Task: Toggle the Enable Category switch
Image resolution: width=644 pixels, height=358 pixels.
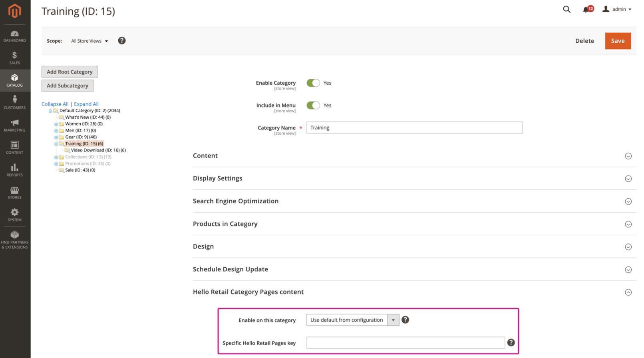Action: (313, 83)
